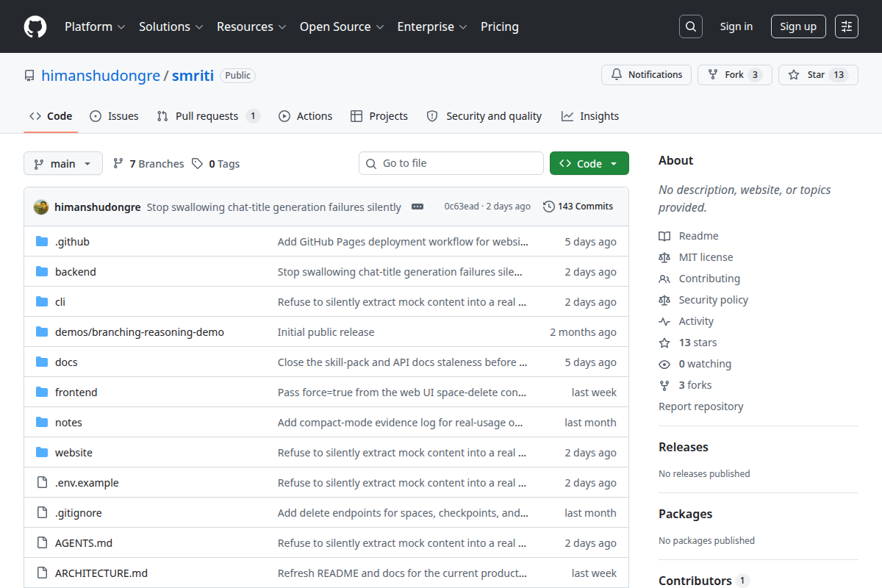Switch to the Pull requests tab
Screen dimensions: 882x588
pyautogui.click(x=208, y=116)
